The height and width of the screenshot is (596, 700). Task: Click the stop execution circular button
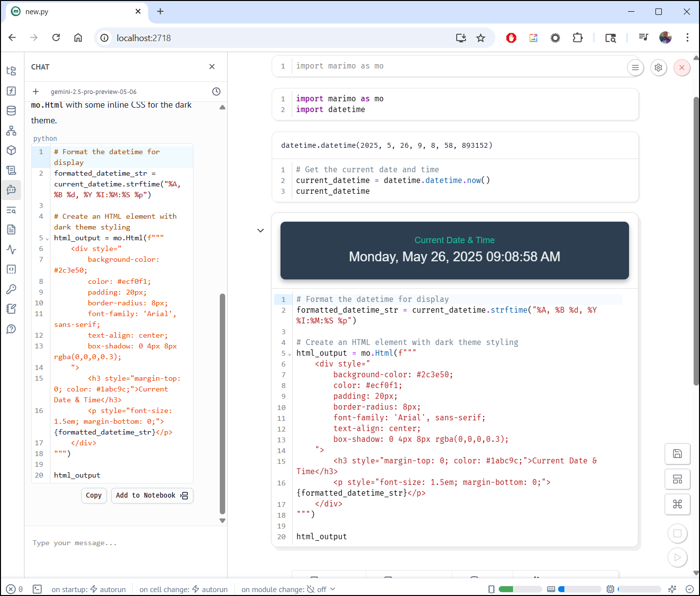tap(677, 533)
